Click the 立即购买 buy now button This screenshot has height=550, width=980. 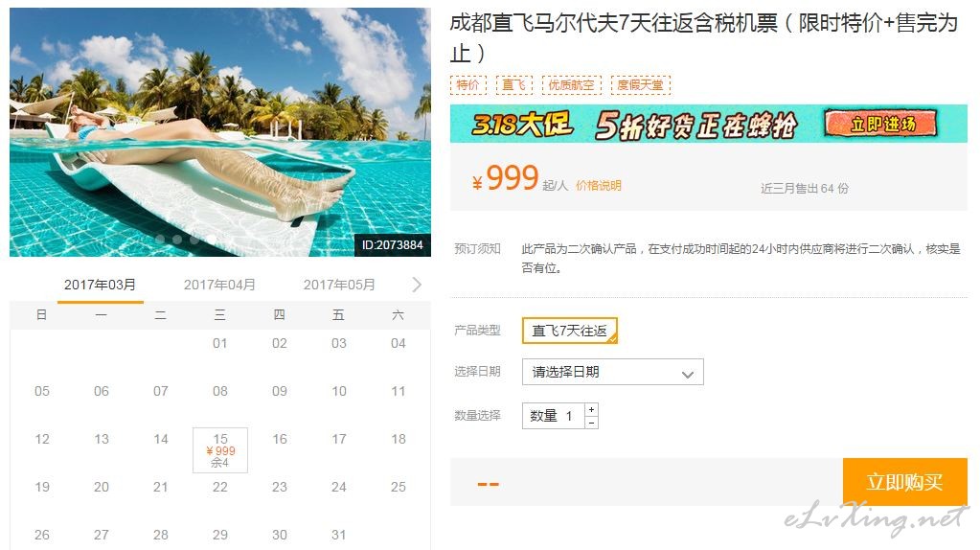[x=905, y=482]
